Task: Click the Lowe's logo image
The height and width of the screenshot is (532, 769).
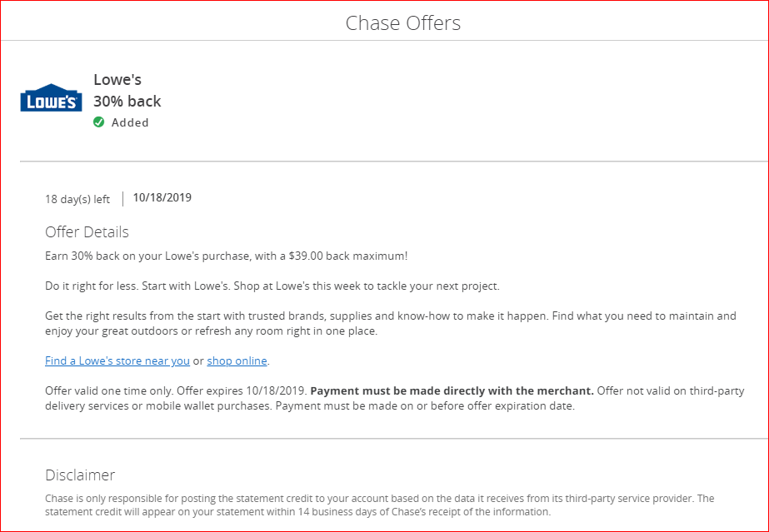Action: click(x=51, y=97)
